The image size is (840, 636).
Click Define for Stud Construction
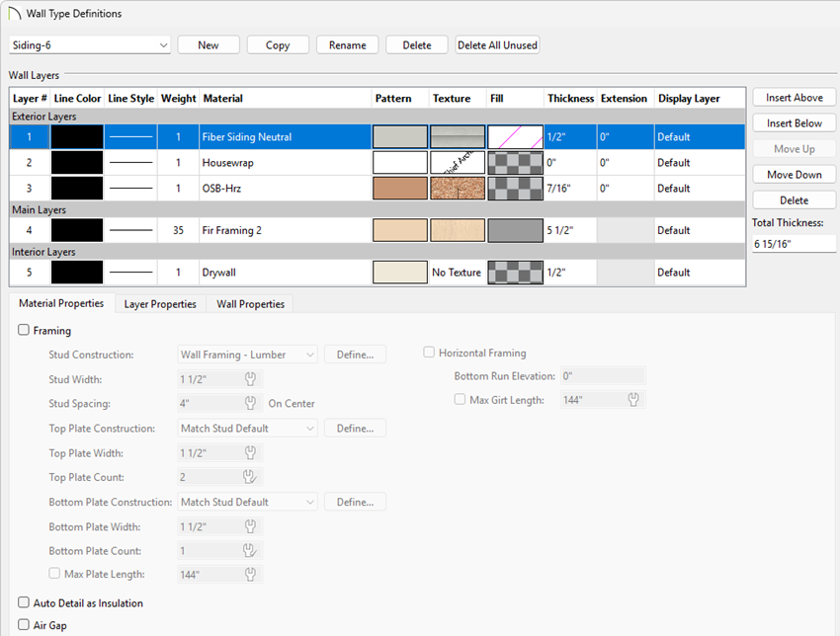tap(355, 355)
